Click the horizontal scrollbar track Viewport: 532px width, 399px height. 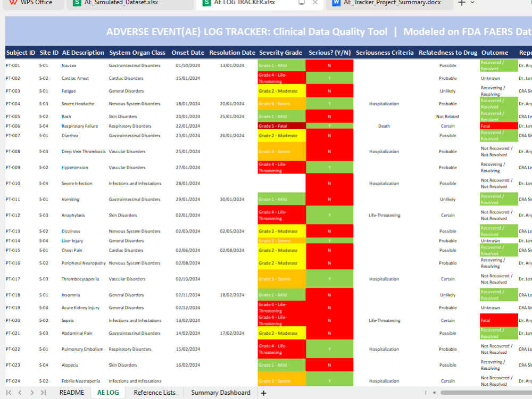486,393
